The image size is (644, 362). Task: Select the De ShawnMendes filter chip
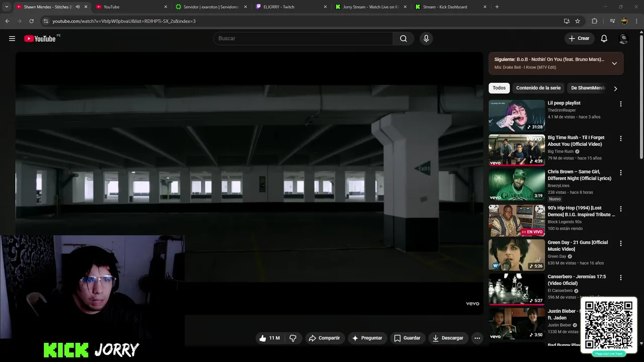pyautogui.click(x=588, y=88)
